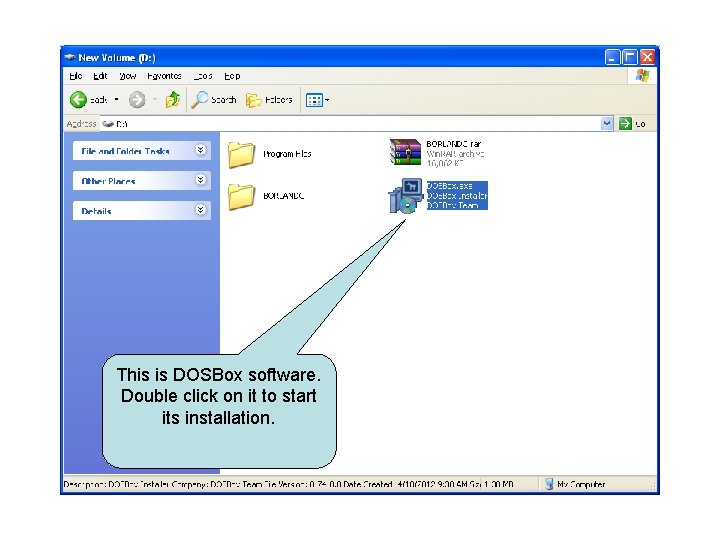This screenshot has height=540, width=720.
Task: Open the Back history dropdown arrow
Action: pos(117,99)
